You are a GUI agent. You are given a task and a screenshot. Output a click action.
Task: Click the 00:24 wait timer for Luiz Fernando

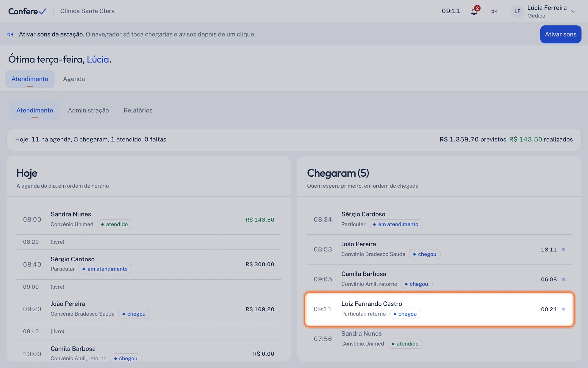point(548,309)
